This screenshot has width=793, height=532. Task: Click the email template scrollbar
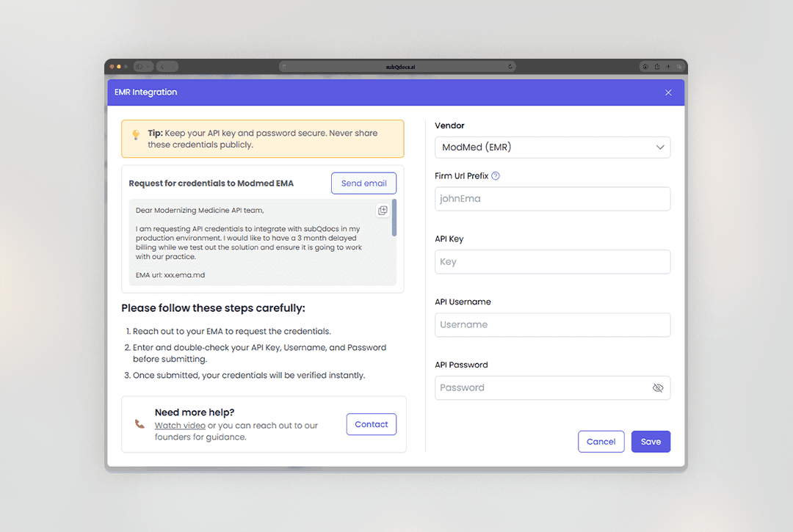tap(394, 218)
